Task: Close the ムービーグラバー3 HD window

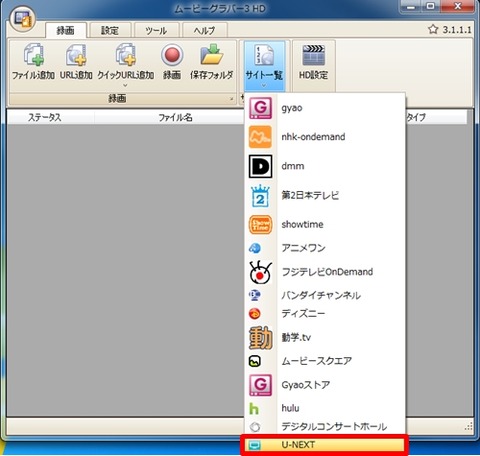Action: pos(458,6)
